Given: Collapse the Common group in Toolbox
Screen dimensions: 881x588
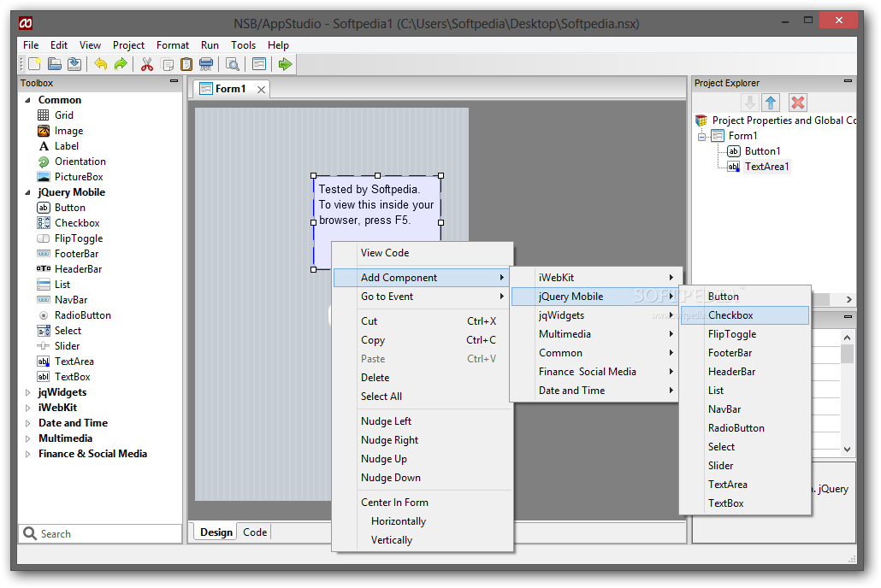Looking at the screenshot, I should click(27, 100).
